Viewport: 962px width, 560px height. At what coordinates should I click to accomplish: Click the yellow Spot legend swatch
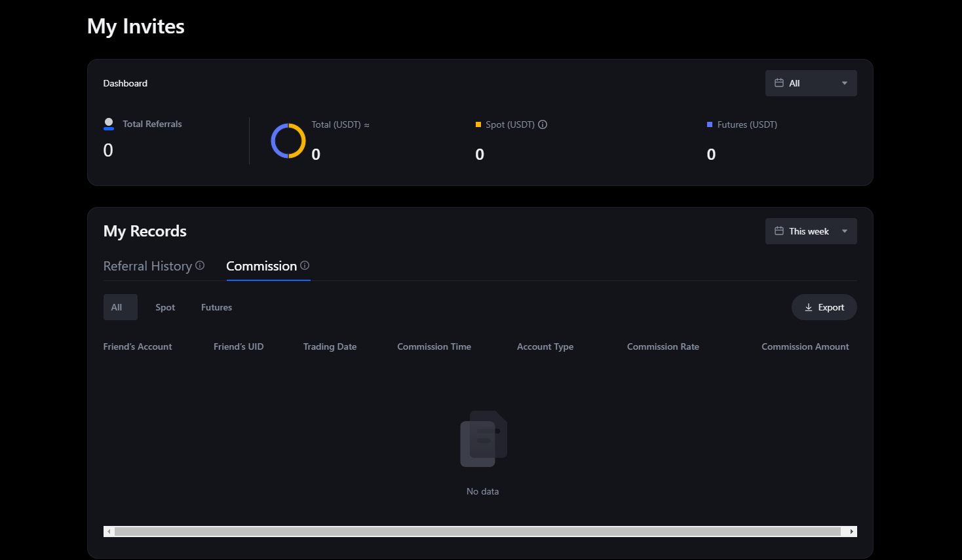(478, 124)
